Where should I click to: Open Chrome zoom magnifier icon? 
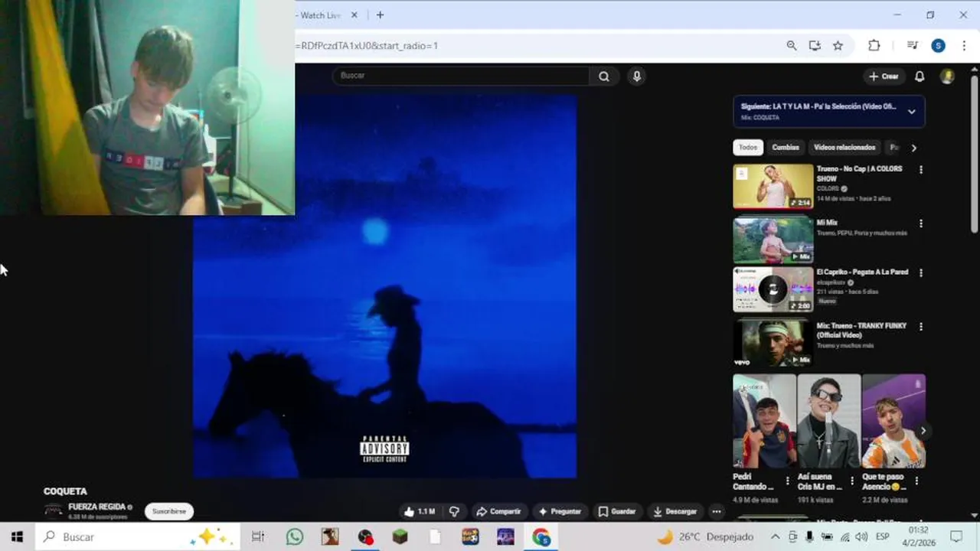(x=792, y=45)
